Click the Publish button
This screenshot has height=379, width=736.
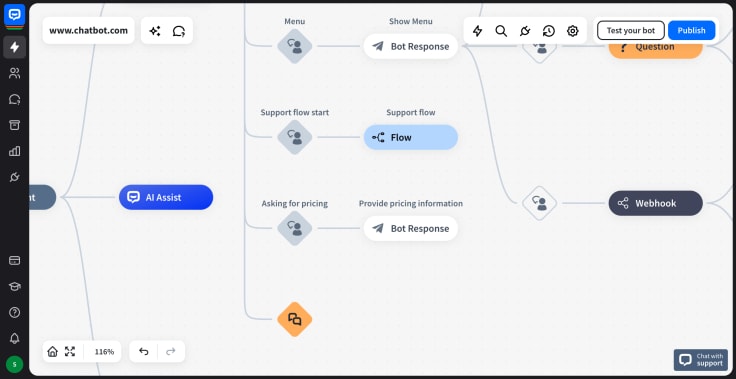pos(691,31)
